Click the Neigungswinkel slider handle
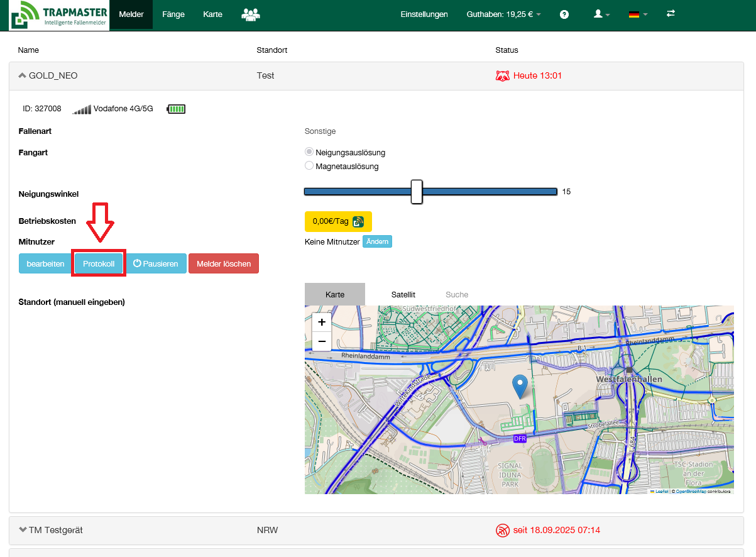 [x=416, y=192]
